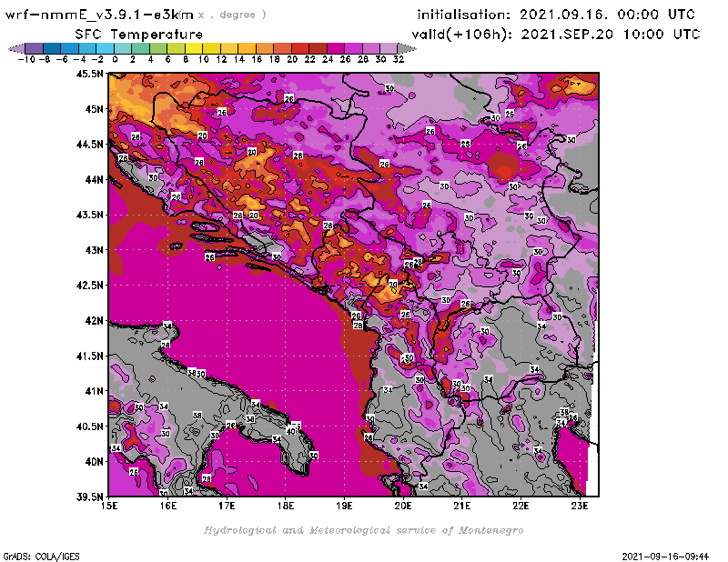Click the '-10' value under the color legend
This screenshot has width=728, height=562.
26,59
